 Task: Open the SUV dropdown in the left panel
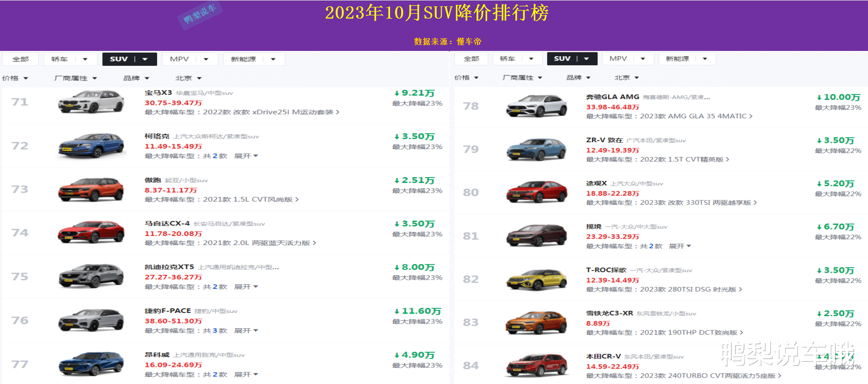pyautogui.click(x=129, y=59)
